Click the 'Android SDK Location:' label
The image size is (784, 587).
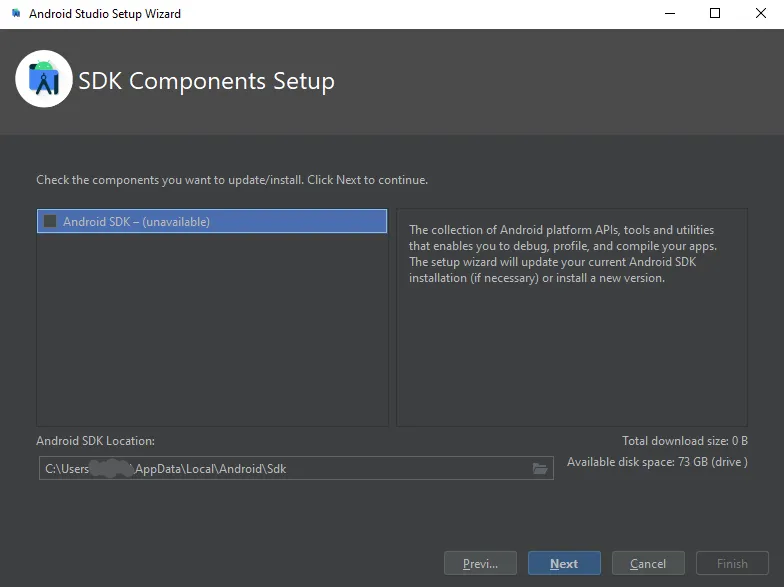pos(96,441)
